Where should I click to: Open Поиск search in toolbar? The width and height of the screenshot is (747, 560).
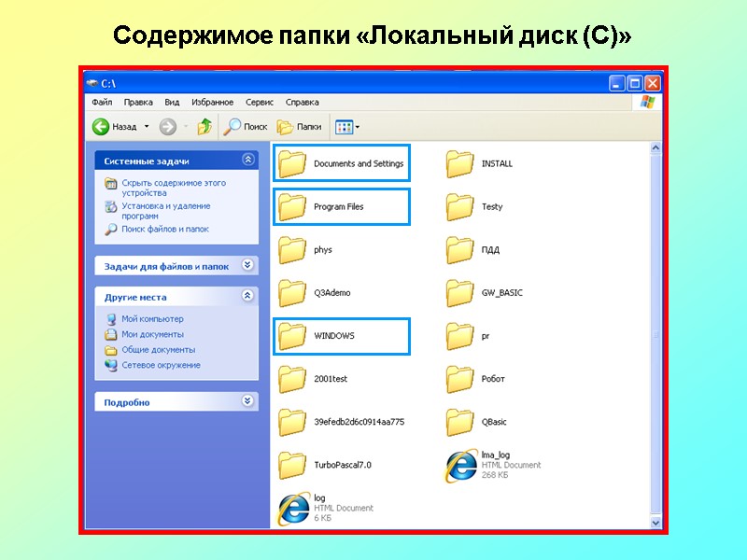click(x=246, y=127)
